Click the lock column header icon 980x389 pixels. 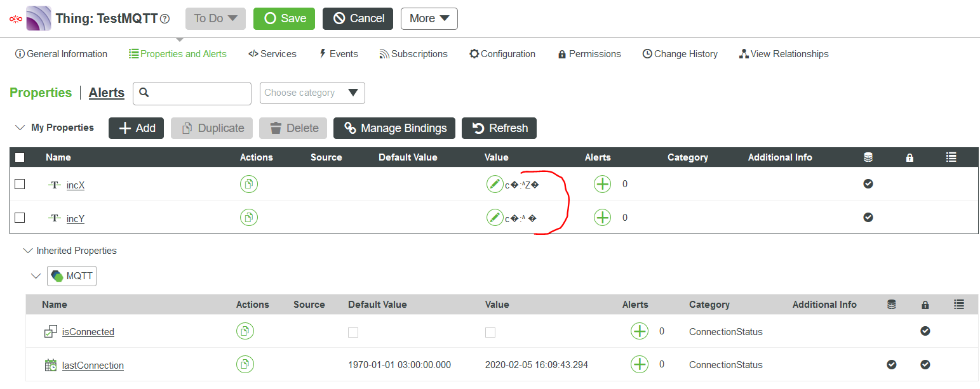coord(910,157)
